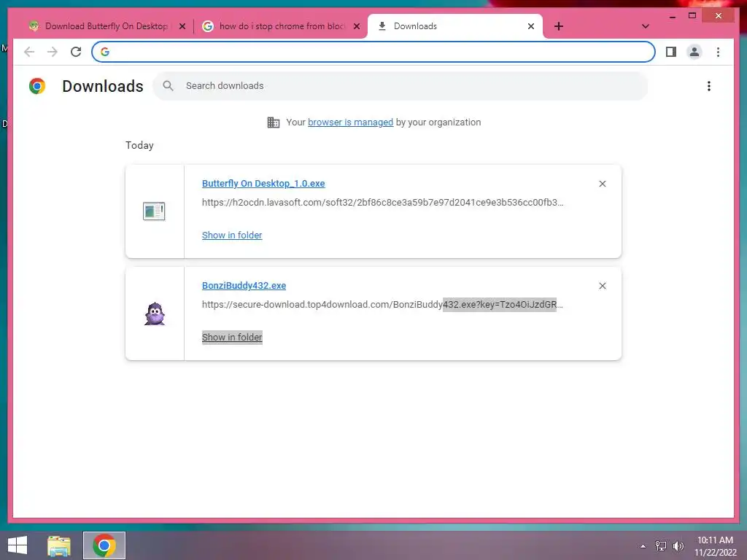Remove BonziBuddy432.exe from download list
Viewport: 747px width, 560px height.
[602, 286]
